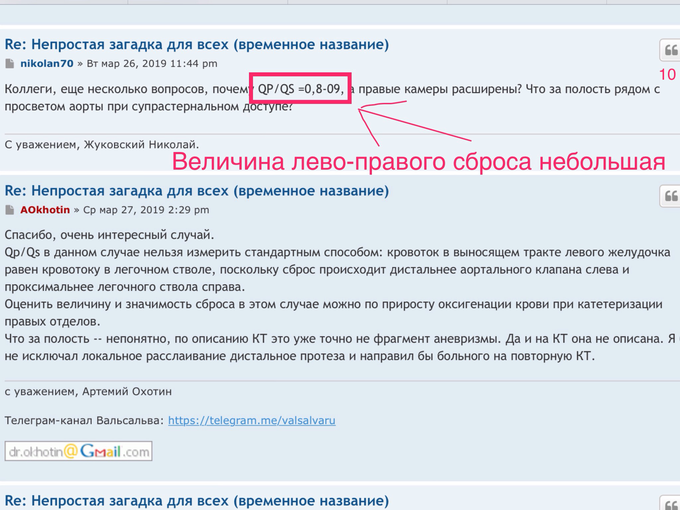Click the 'QP/QS =0,8-09' value text
This screenshot has height=510, width=680.
click(x=299, y=89)
